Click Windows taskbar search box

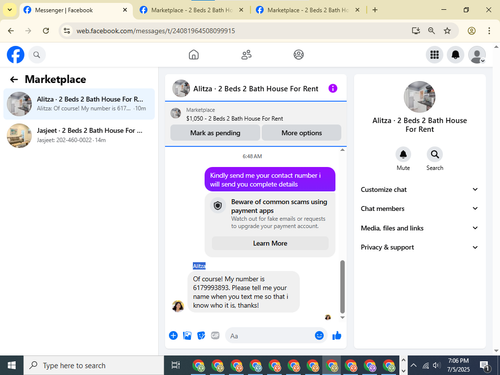coord(94,365)
